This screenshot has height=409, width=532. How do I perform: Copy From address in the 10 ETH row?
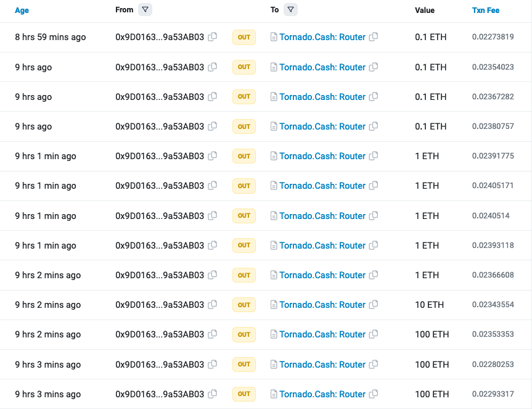[x=213, y=305]
